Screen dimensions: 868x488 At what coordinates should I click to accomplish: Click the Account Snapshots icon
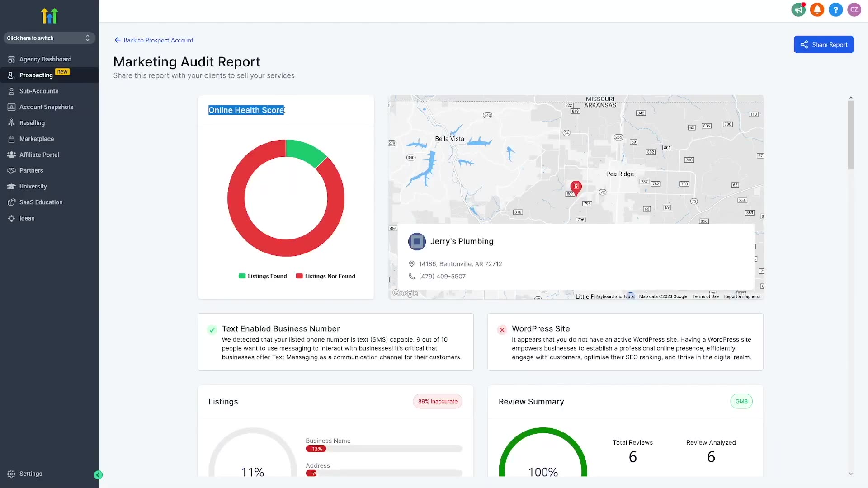click(x=12, y=107)
